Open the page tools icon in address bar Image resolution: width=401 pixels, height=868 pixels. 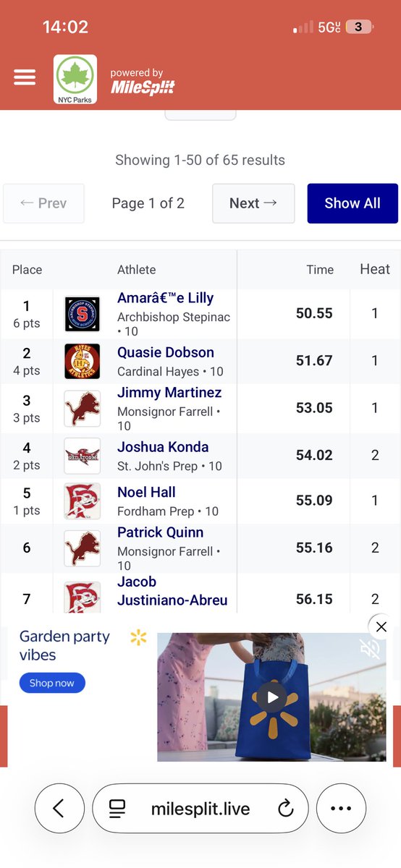[117, 809]
